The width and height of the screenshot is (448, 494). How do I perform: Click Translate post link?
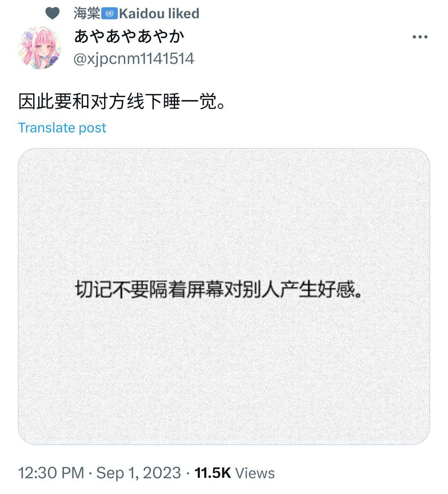point(62,128)
